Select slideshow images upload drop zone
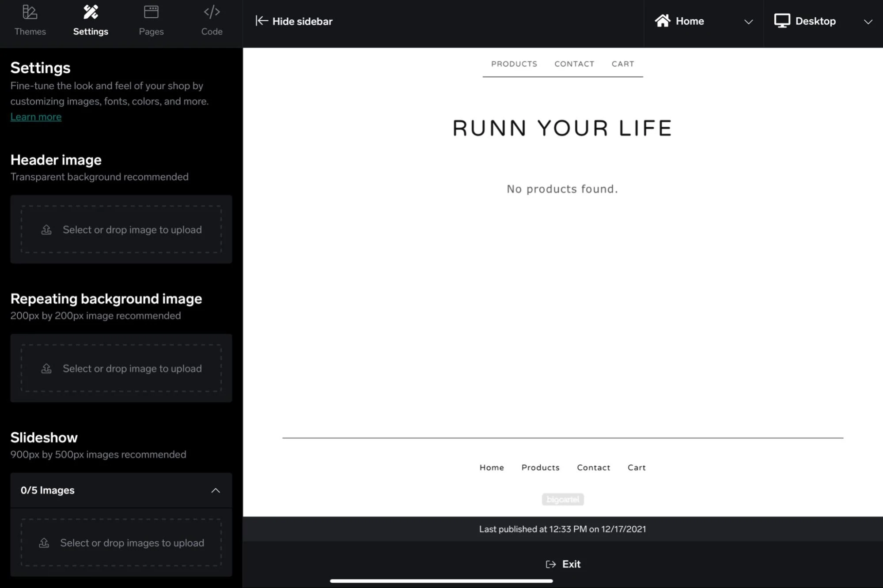883x588 pixels. (x=121, y=543)
